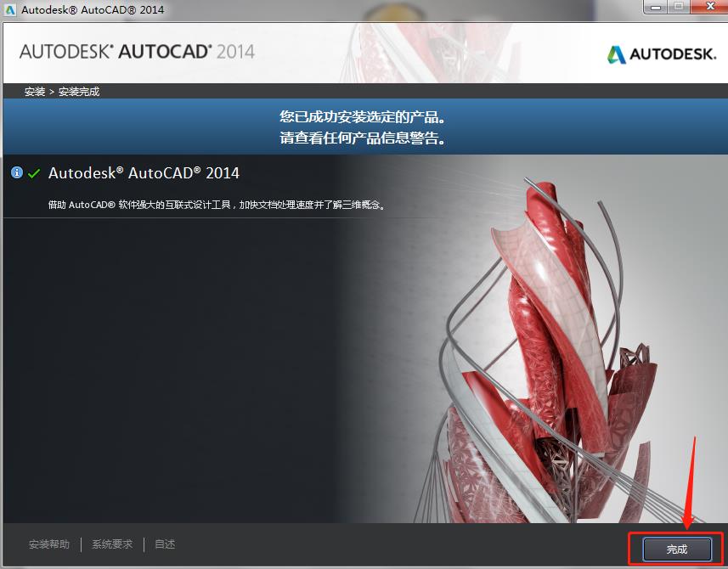Click the green checkmark beside AutoCAD 2014
728x569 pixels.
[34, 173]
